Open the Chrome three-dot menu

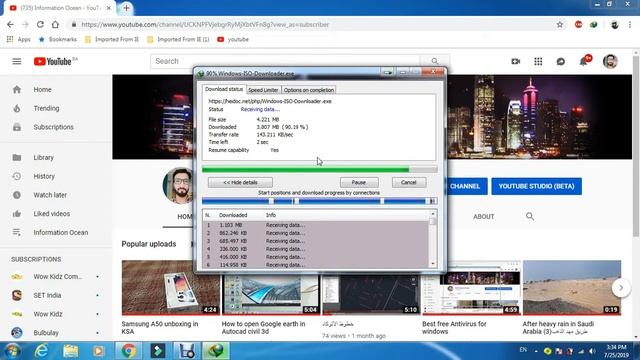630,24
